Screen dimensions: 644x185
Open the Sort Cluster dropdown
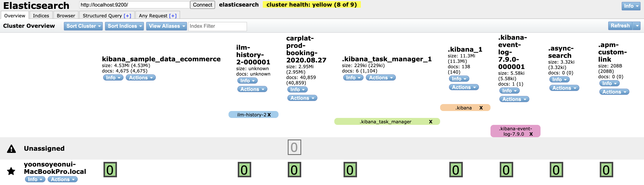[x=83, y=26]
